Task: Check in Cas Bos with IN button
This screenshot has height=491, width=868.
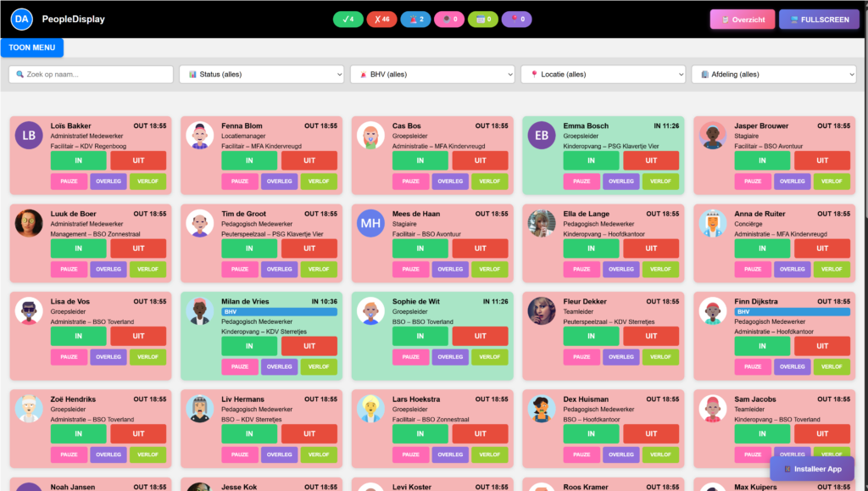Action: click(x=420, y=160)
